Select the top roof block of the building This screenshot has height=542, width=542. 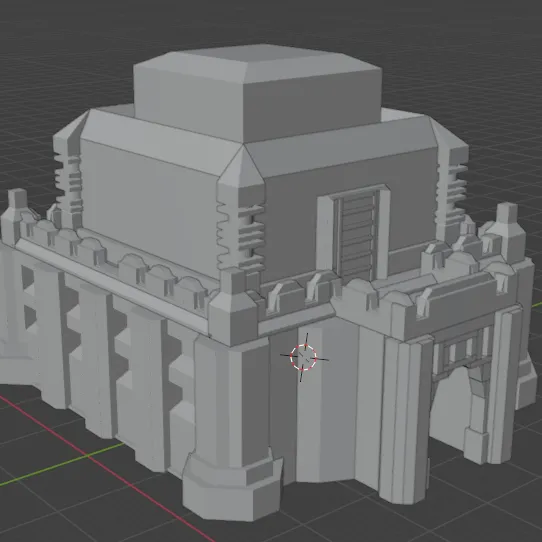pyautogui.click(x=258, y=93)
